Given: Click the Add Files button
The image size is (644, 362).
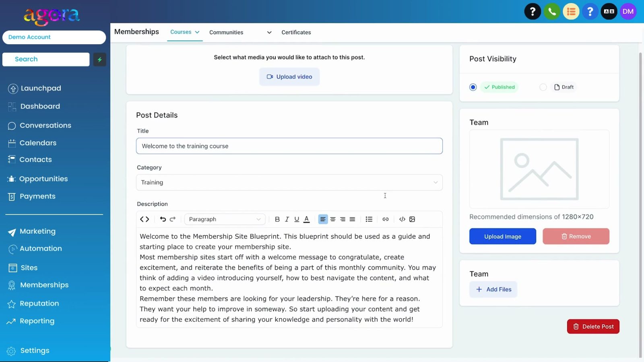Looking at the screenshot, I should coord(493,290).
